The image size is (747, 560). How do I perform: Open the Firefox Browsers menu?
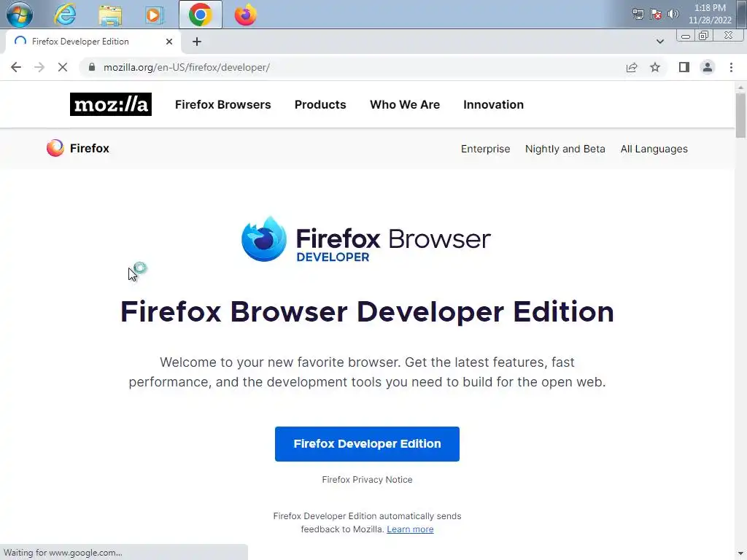223,105
